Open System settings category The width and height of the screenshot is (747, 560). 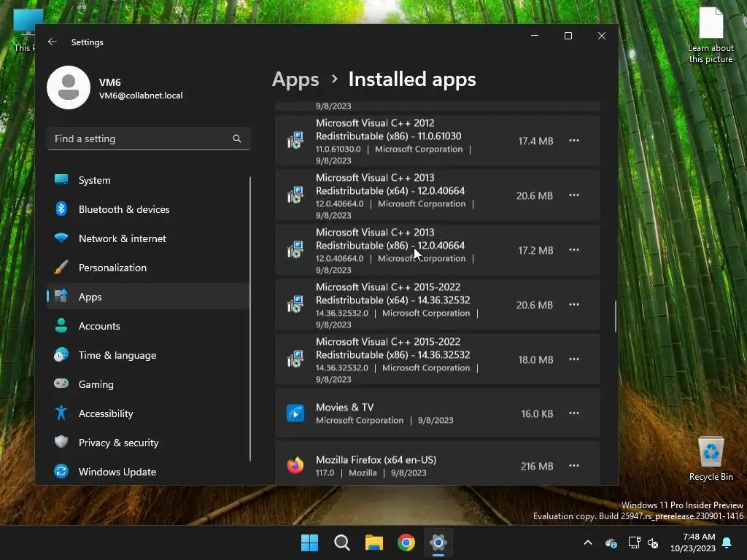click(x=149, y=180)
